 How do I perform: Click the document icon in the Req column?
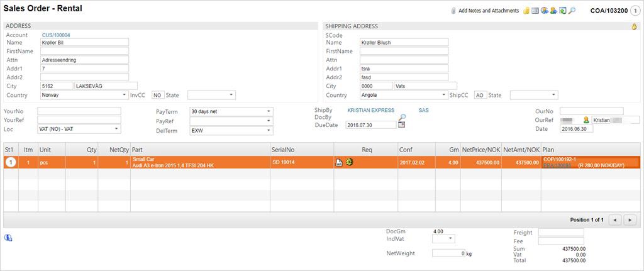point(338,162)
